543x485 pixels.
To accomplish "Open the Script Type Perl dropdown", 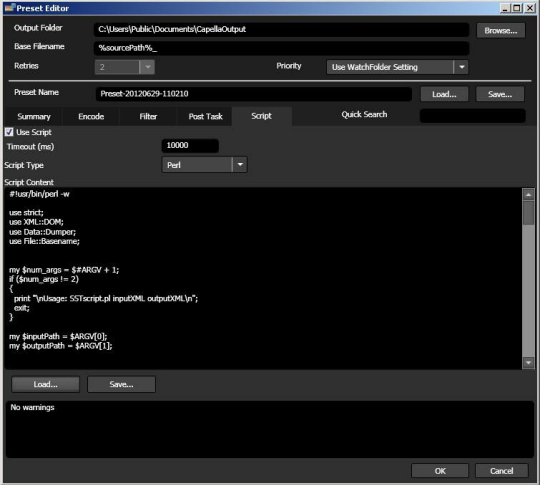I will [204, 165].
